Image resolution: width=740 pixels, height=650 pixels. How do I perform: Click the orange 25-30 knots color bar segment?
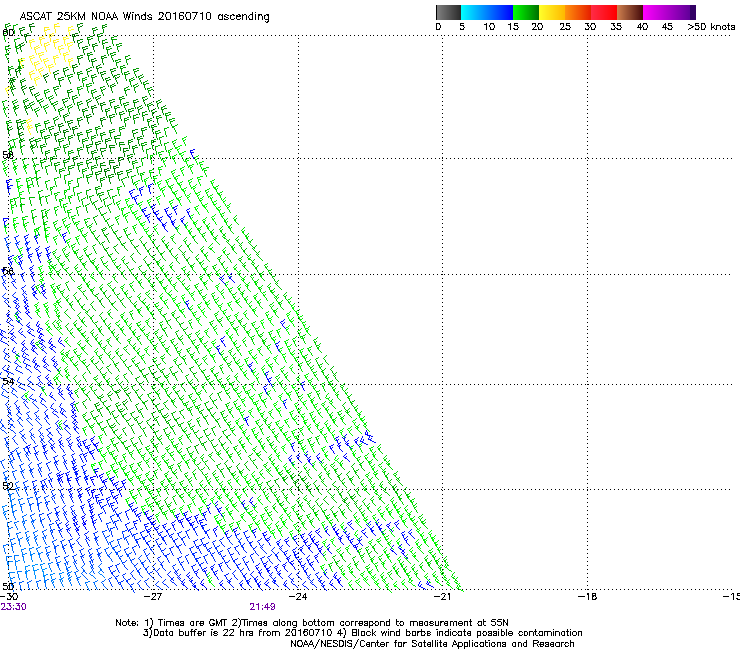[578, 12]
